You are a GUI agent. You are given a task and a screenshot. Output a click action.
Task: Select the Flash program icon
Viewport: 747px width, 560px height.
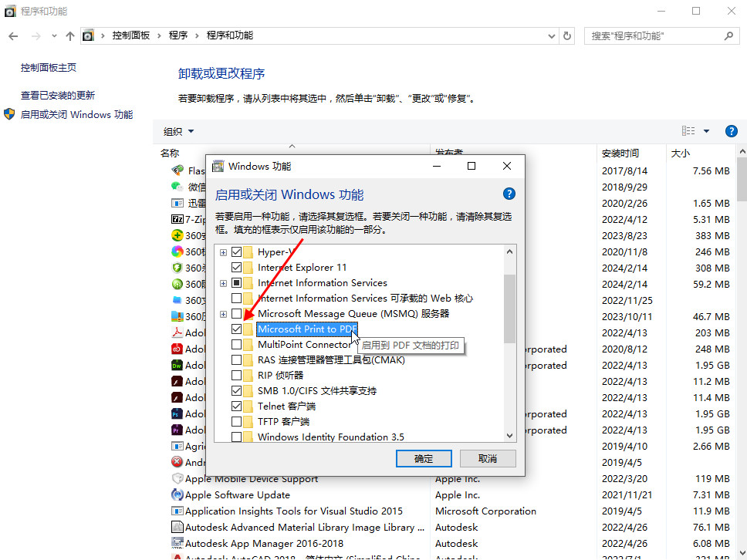[177, 170]
